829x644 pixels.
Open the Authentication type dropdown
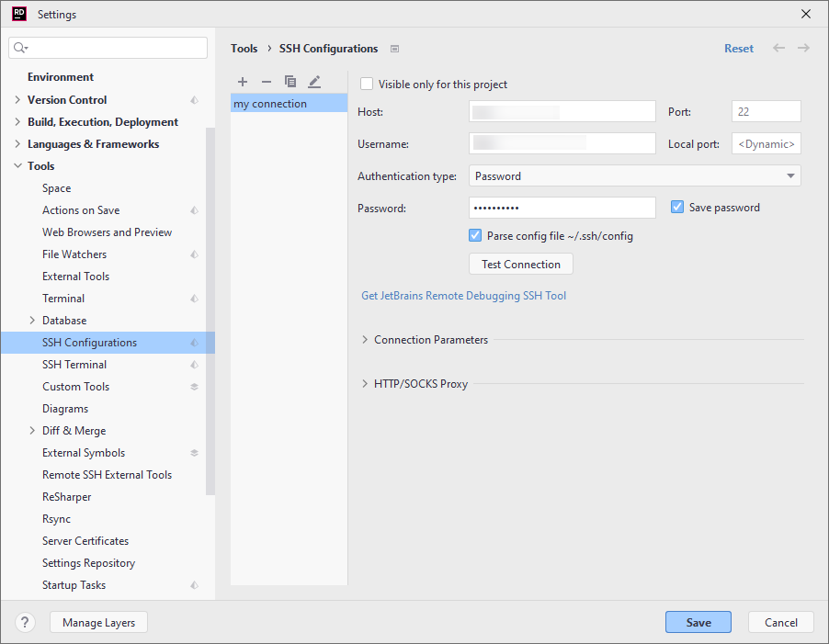(x=635, y=175)
